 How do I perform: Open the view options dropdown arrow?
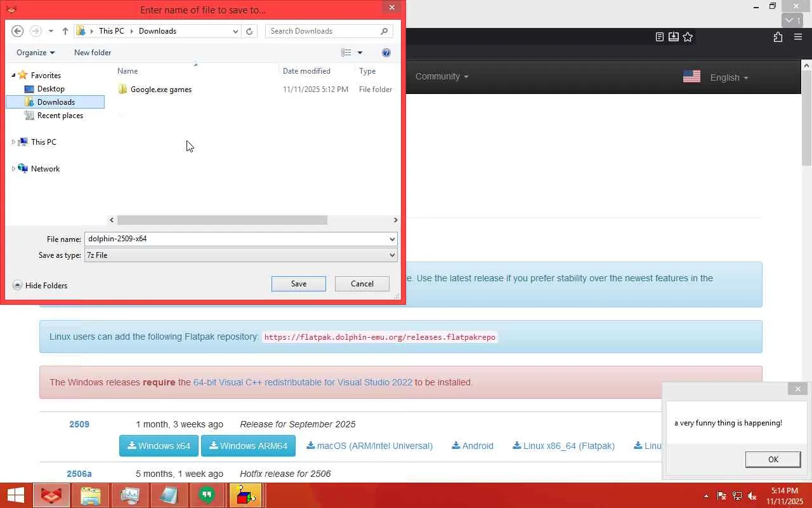[360, 53]
